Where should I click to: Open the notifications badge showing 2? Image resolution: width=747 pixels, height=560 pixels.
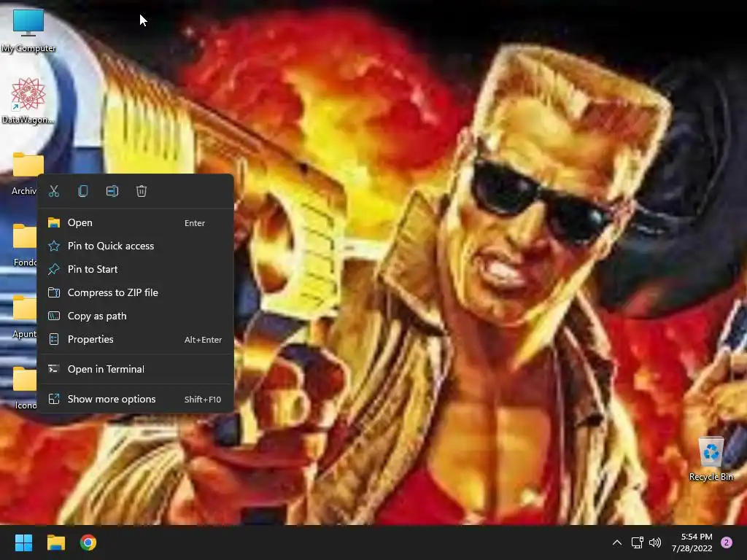(x=727, y=542)
